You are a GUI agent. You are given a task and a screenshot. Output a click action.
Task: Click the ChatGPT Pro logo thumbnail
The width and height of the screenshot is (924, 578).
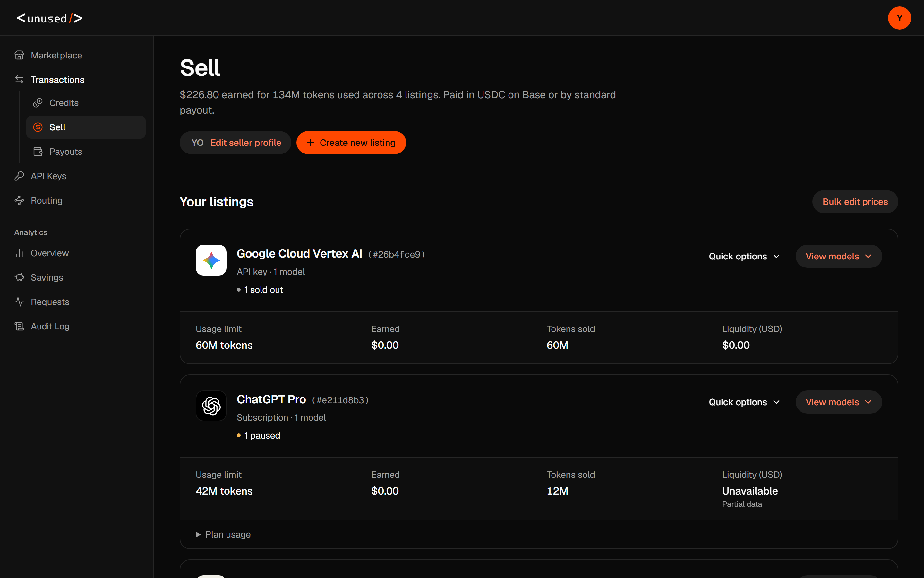pyautogui.click(x=211, y=406)
